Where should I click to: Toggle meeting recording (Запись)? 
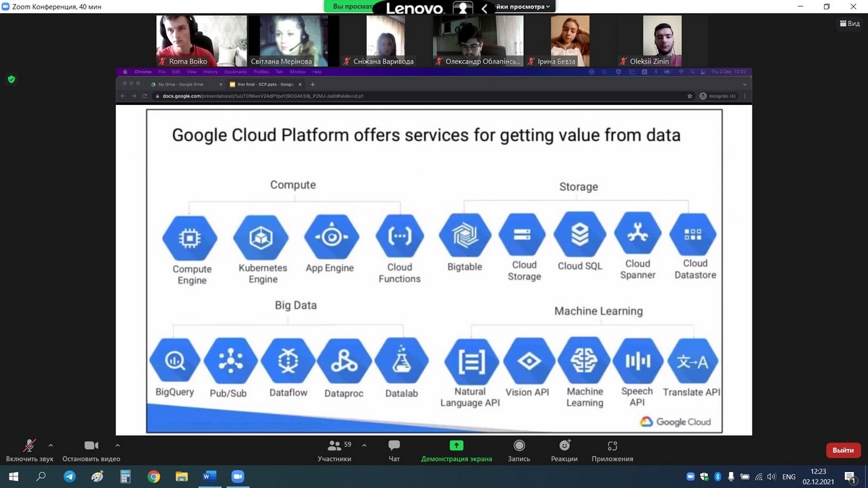pos(519,450)
